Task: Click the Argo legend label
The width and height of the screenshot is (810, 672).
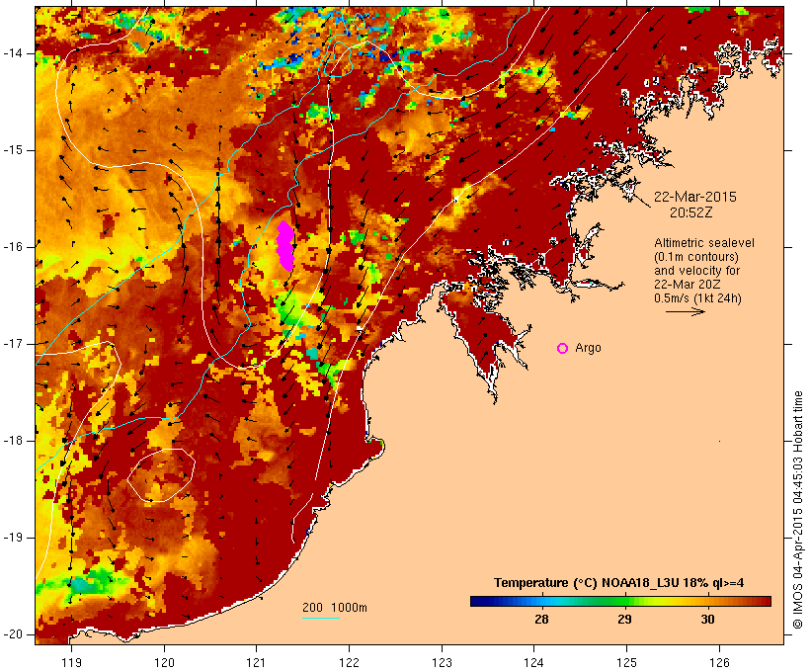Action: point(588,348)
